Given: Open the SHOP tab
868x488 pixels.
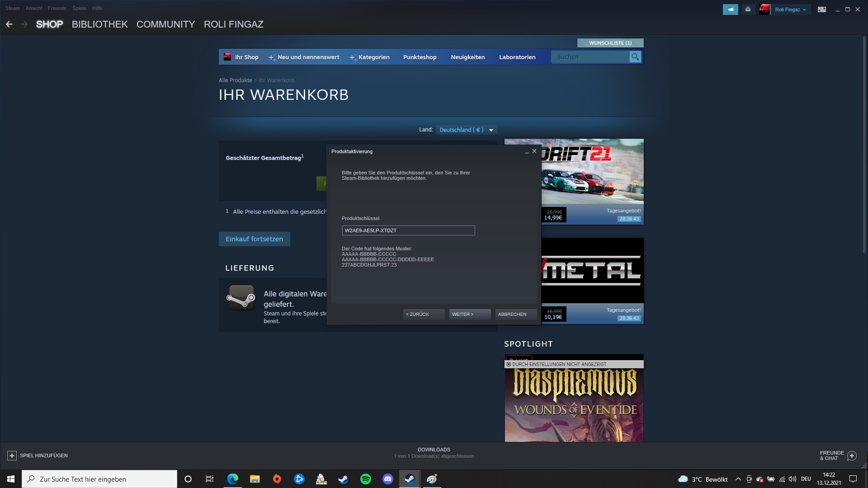Looking at the screenshot, I should [x=50, y=24].
